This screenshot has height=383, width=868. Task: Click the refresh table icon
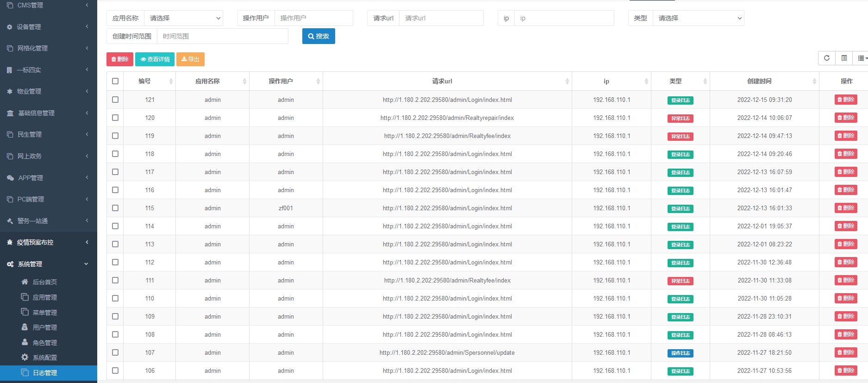(x=826, y=58)
